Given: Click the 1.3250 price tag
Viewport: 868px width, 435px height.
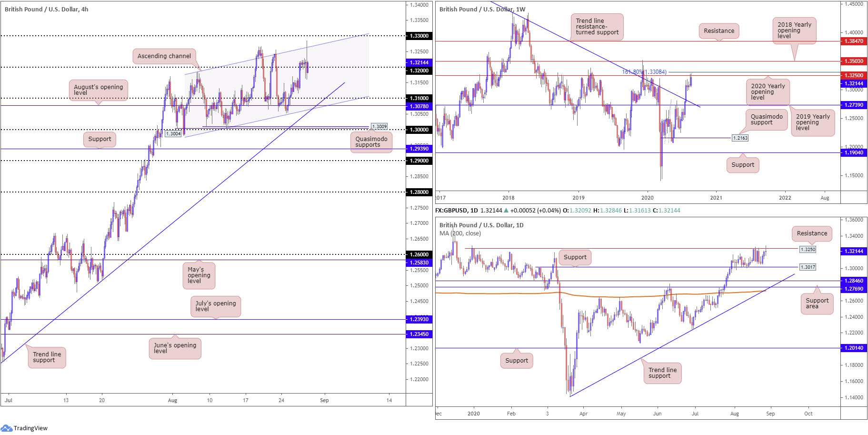Looking at the screenshot, I should click(808, 249).
